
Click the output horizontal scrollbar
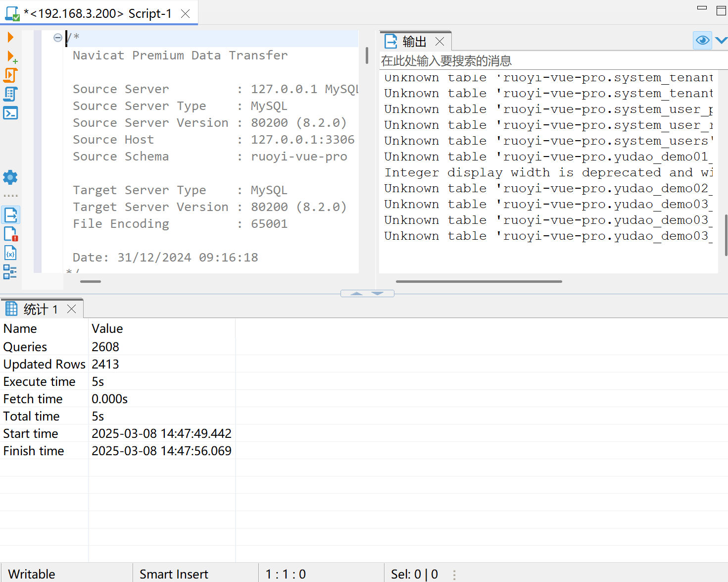tap(479, 281)
